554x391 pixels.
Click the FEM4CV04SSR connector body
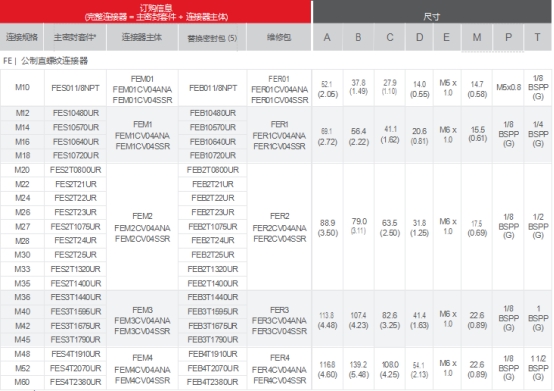(x=142, y=380)
